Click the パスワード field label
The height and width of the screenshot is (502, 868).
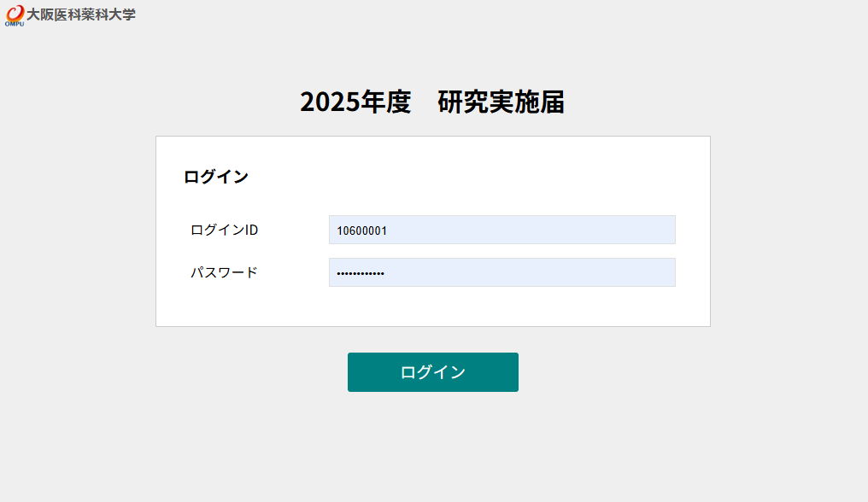pos(224,272)
